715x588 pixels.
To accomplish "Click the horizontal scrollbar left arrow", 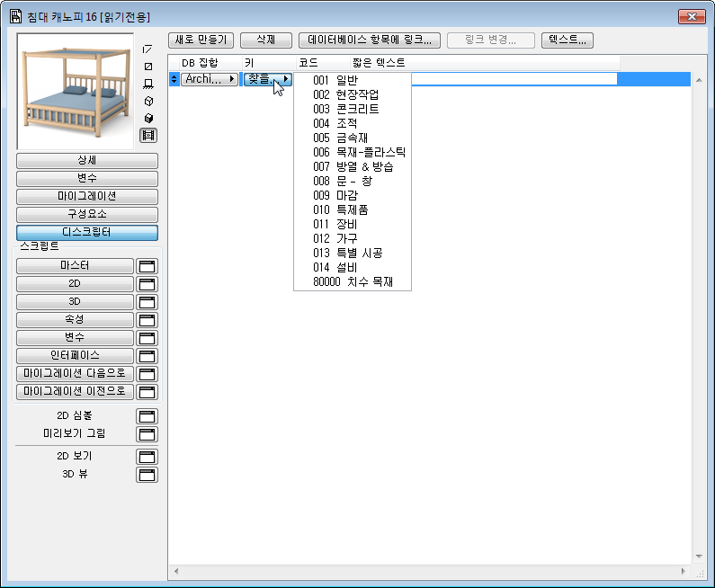I will 176,571.
